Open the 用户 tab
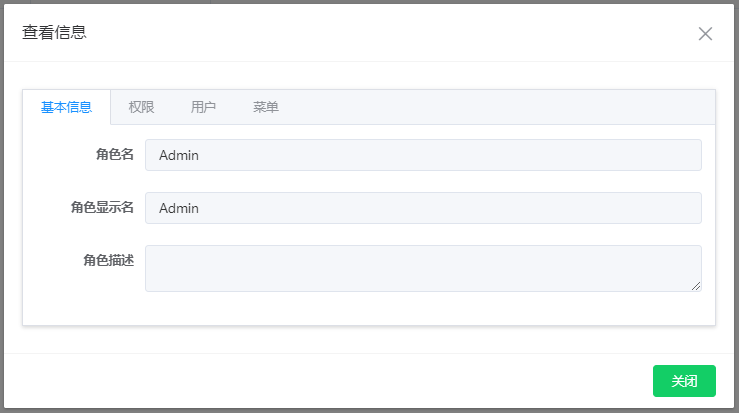739x413 pixels. point(203,107)
